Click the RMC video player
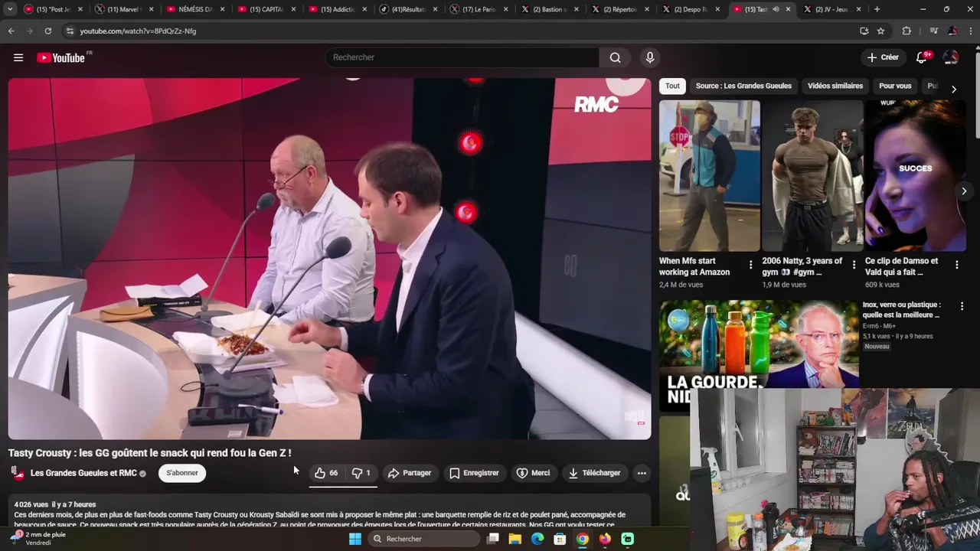Viewport: 980px width, 551px height. point(329,259)
